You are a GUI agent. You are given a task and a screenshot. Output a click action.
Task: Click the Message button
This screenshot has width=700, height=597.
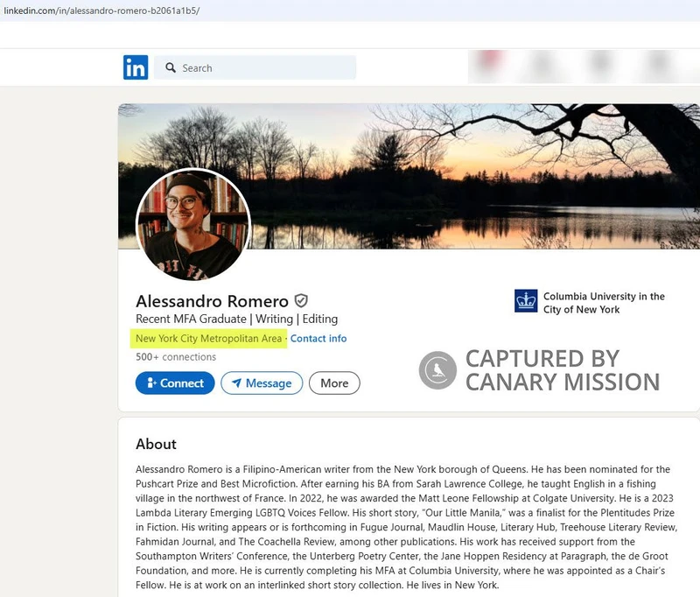coord(262,383)
